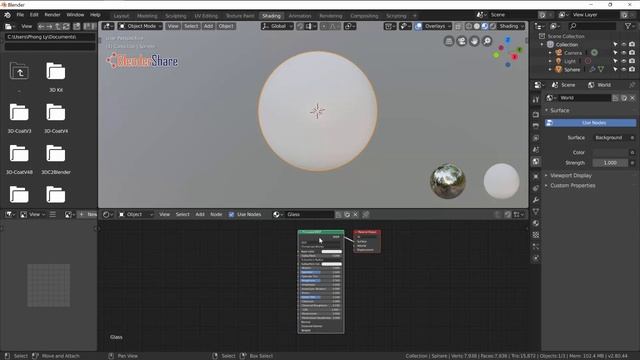Image resolution: width=640 pixels, height=360 pixels.
Task: Click the outliner search field
Action: click(593, 26)
